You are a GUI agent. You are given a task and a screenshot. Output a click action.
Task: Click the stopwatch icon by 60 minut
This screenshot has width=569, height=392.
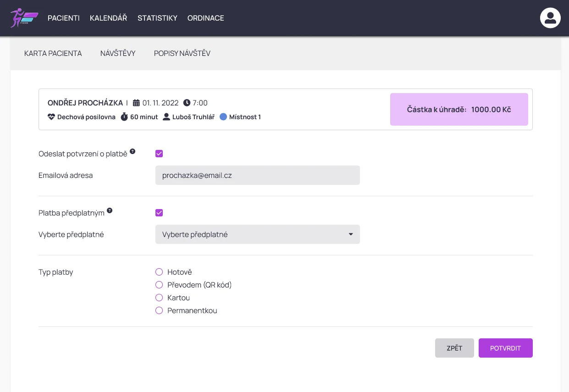(124, 117)
